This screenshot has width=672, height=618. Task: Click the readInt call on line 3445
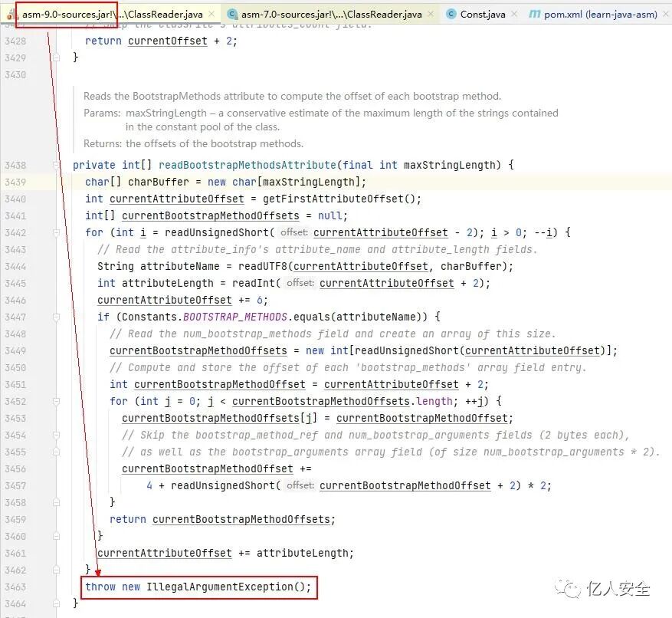click(254, 283)
